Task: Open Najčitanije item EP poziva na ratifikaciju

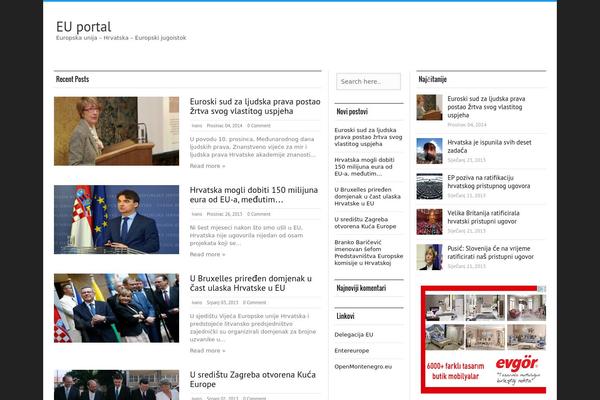Action: [489, 182]
